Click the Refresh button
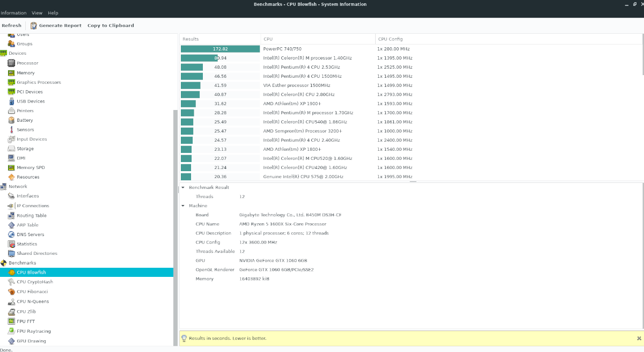The image size is (644, 352). tap(11, 25)
